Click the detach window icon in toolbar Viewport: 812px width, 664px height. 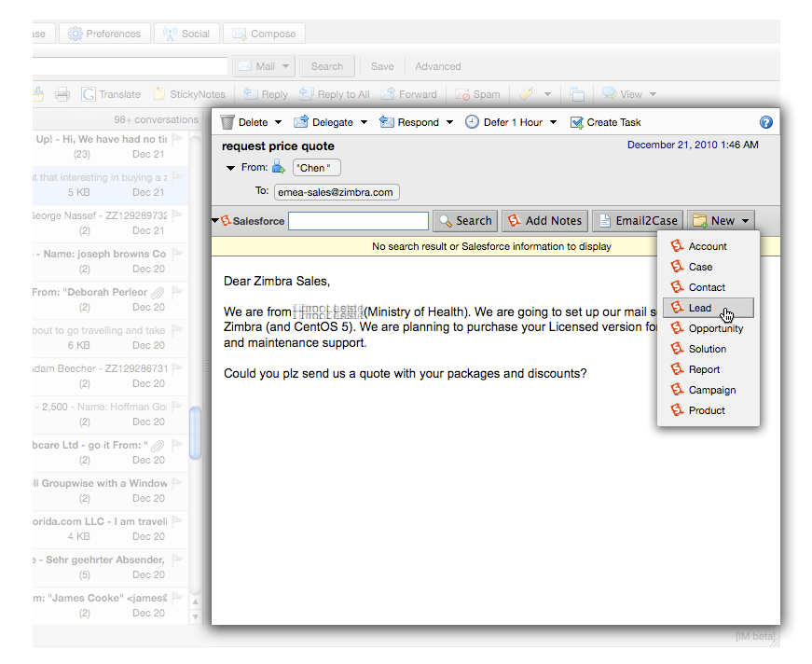coord(576,94)
